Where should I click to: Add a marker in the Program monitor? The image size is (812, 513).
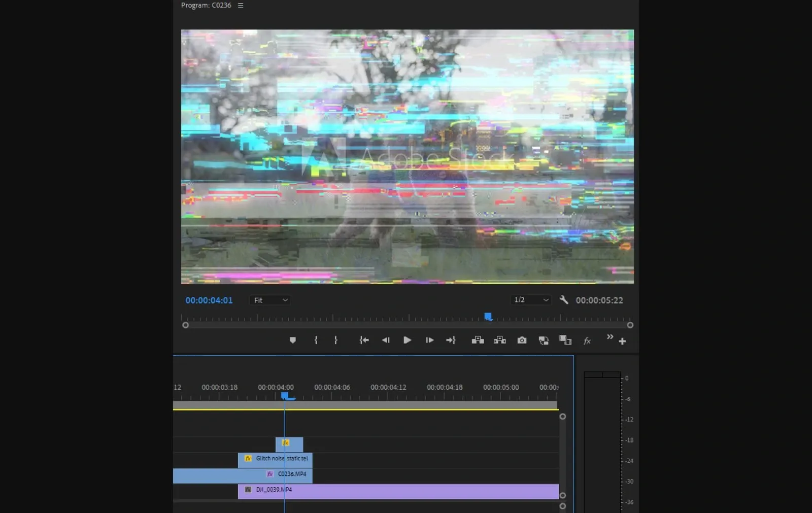[x=293, y=340]
